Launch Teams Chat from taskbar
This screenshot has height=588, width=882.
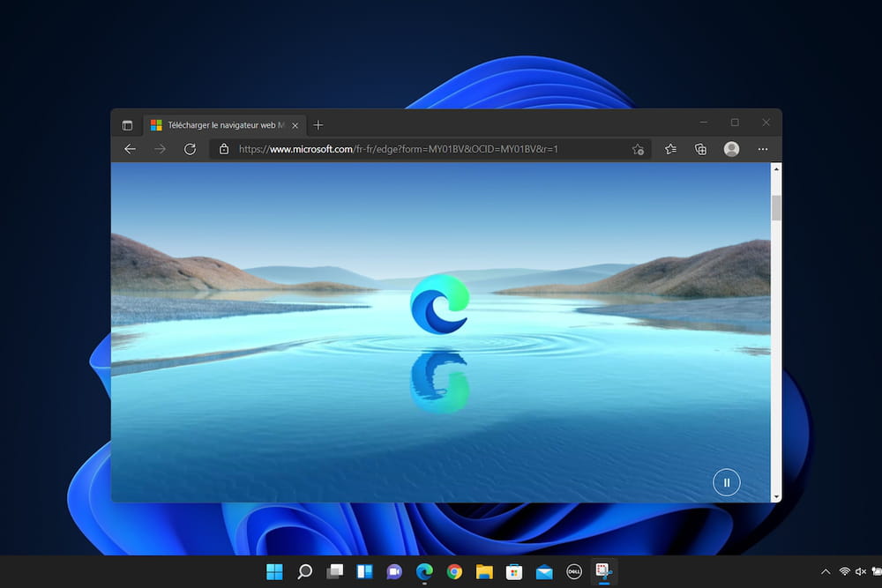394,572
